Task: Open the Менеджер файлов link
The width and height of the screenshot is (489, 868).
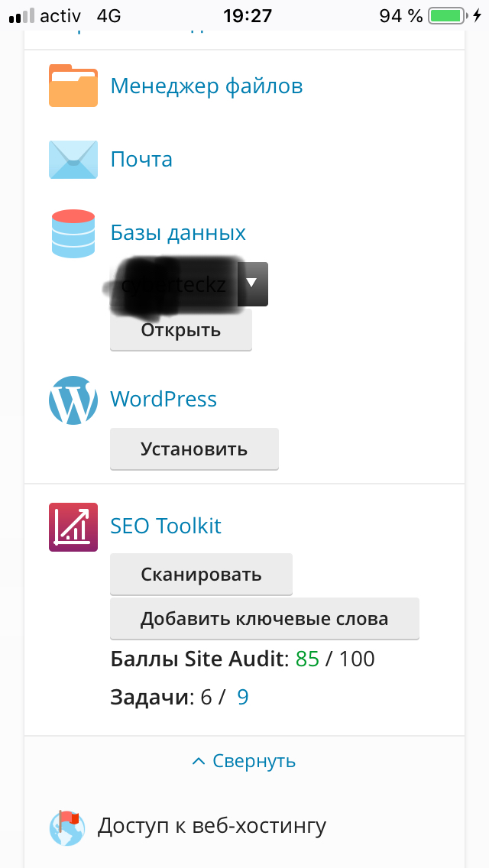Action: 206,86
